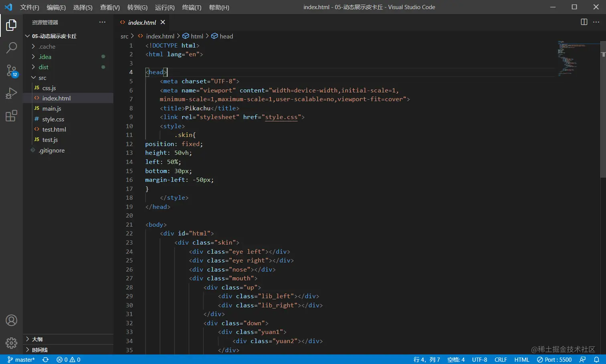This screenshot has height=364, width=606.
Task: Click the editor vertical scrollbar
Action: coord(603,109)
